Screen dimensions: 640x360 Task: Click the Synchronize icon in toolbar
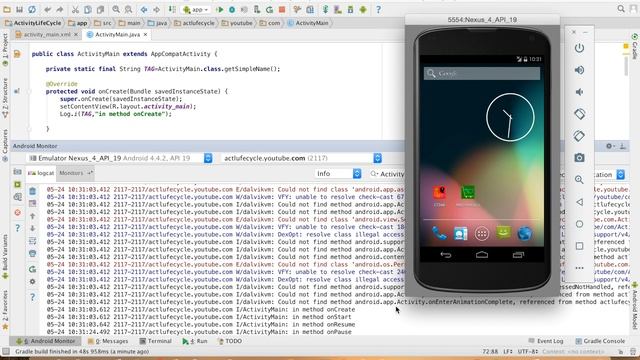pos(31,9)
